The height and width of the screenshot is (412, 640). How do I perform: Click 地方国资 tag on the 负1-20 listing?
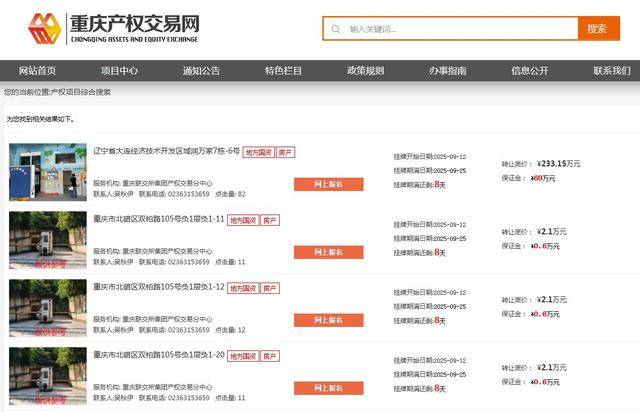[243, 355]
